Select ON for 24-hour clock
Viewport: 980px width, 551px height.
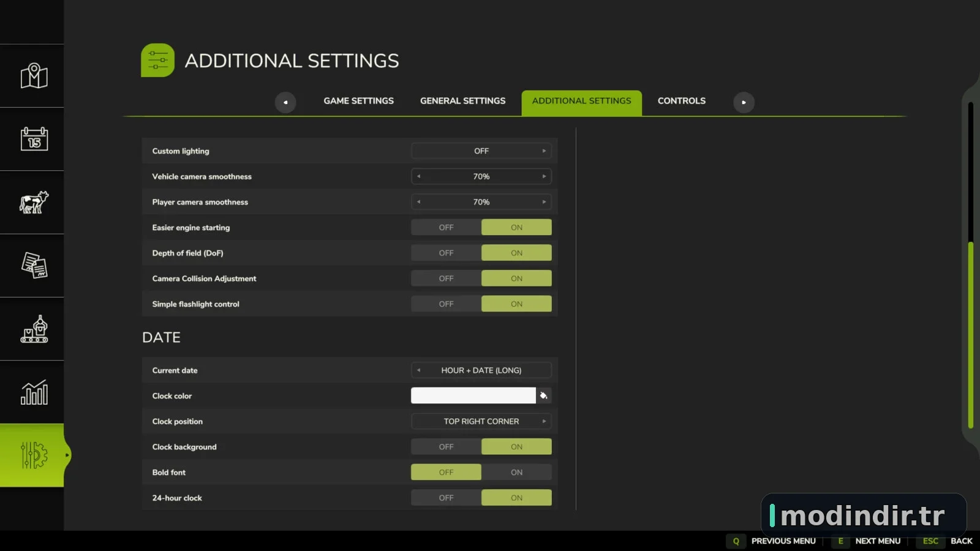point(516,498)
